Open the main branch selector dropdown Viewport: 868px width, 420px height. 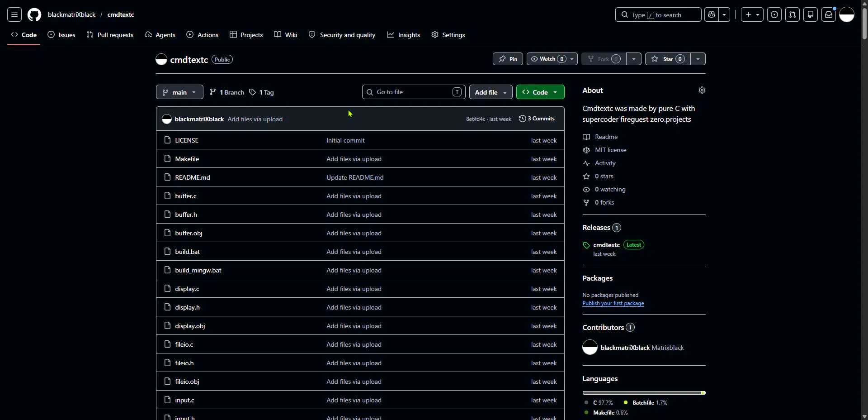coord(179,92)
